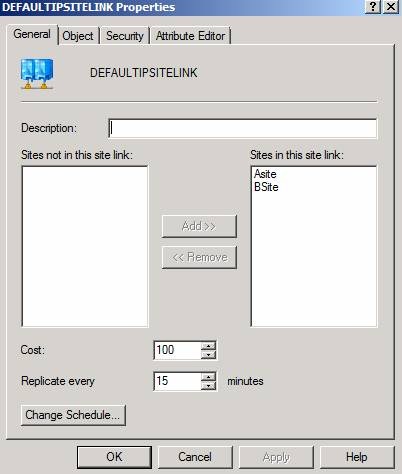Image resolution: width=402 pixels, height=474 pixels.
Task: Close the Properties dialog with the X icon
Action: (391, 7)
